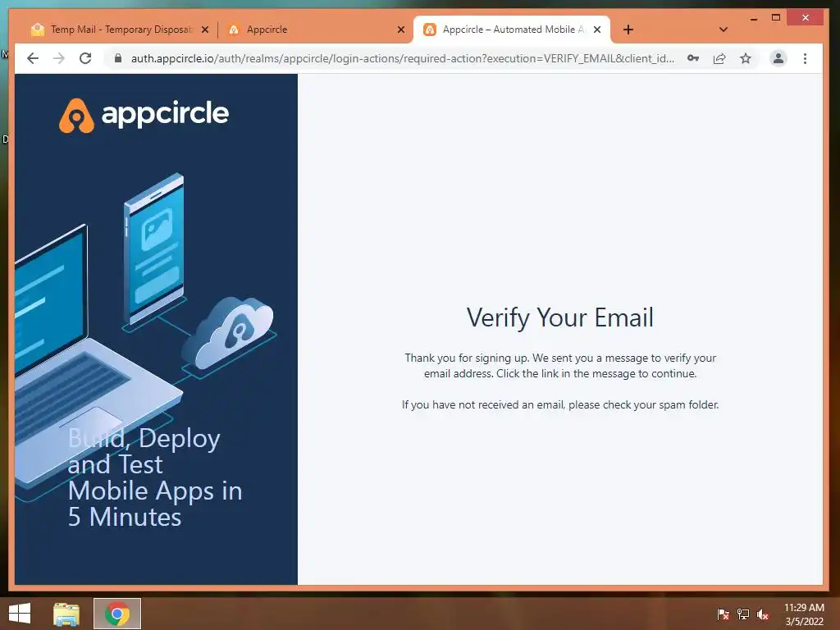Click the Appcircle logo

(x=144, y=115)
